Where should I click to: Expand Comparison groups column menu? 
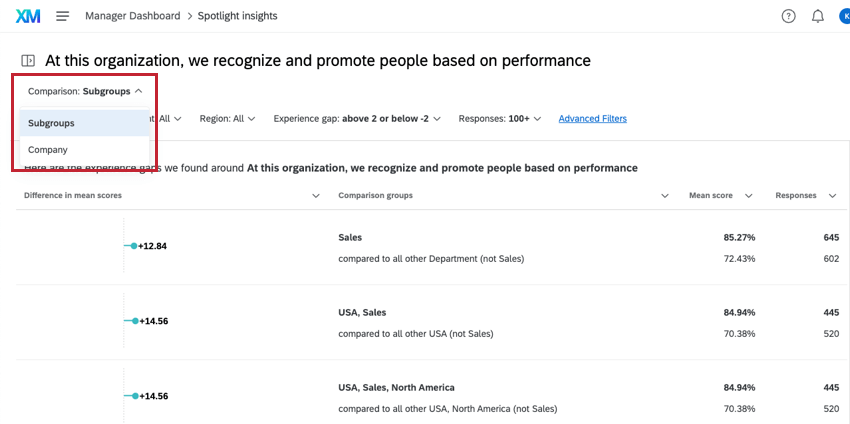click(x=665, y=196)
